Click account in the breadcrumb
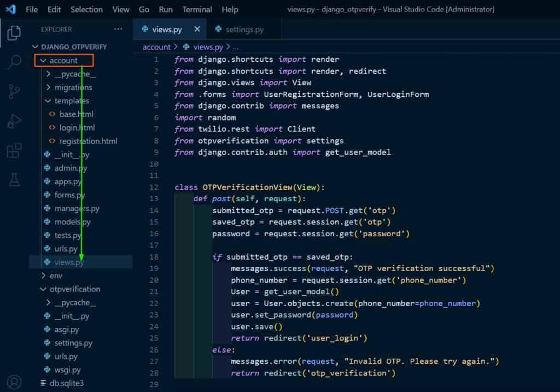Screen dimensions: 560x392 (x=156, y=47)
